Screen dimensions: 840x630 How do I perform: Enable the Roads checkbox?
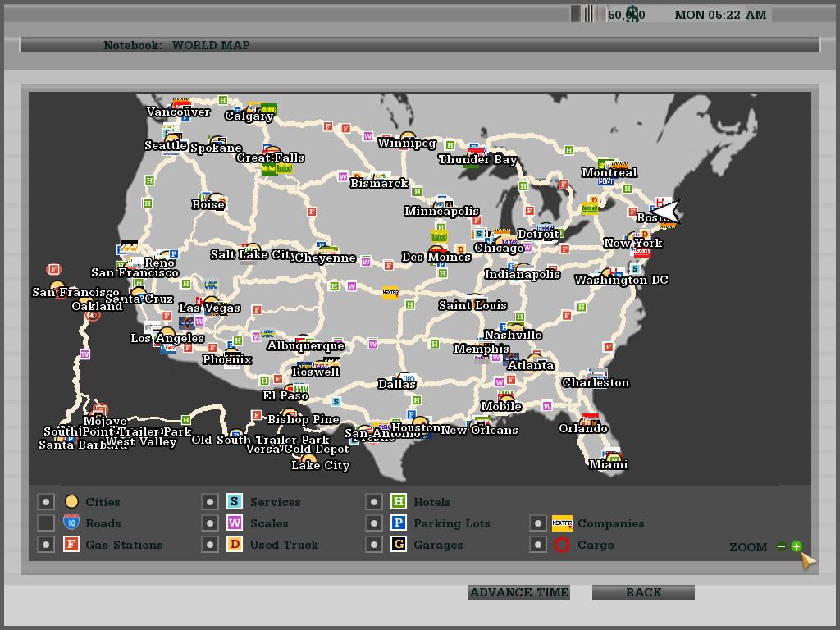point(47,523)
